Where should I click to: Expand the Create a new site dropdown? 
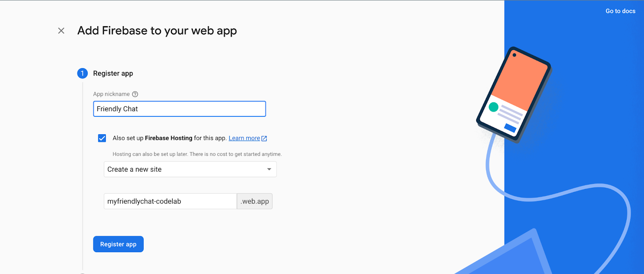coord(190,169)
